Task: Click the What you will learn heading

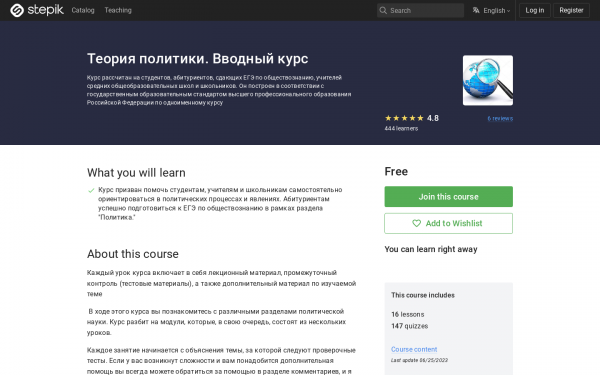Action: [136, 173]
